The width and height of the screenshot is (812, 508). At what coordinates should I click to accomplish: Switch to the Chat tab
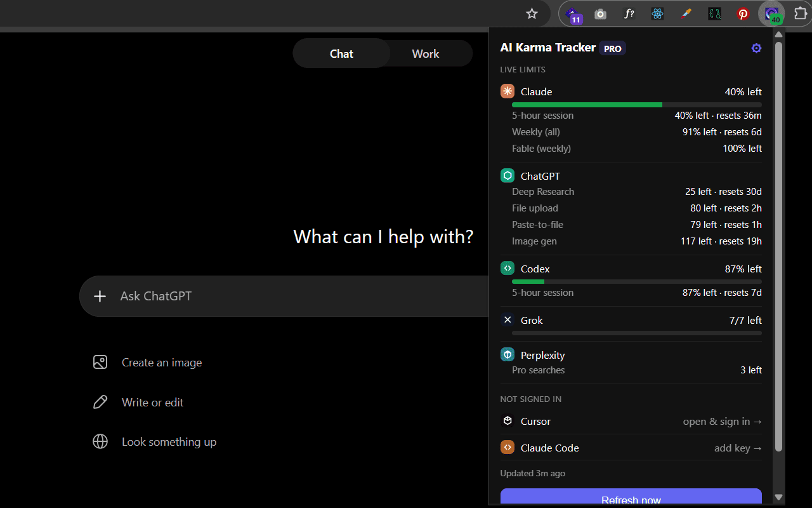(341, 53)
